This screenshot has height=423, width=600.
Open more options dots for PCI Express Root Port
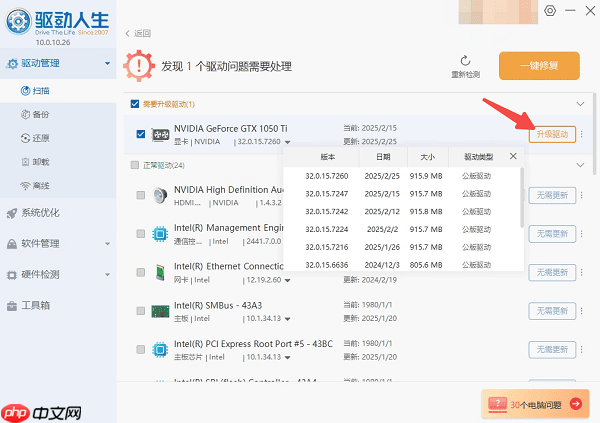(582, 349)
